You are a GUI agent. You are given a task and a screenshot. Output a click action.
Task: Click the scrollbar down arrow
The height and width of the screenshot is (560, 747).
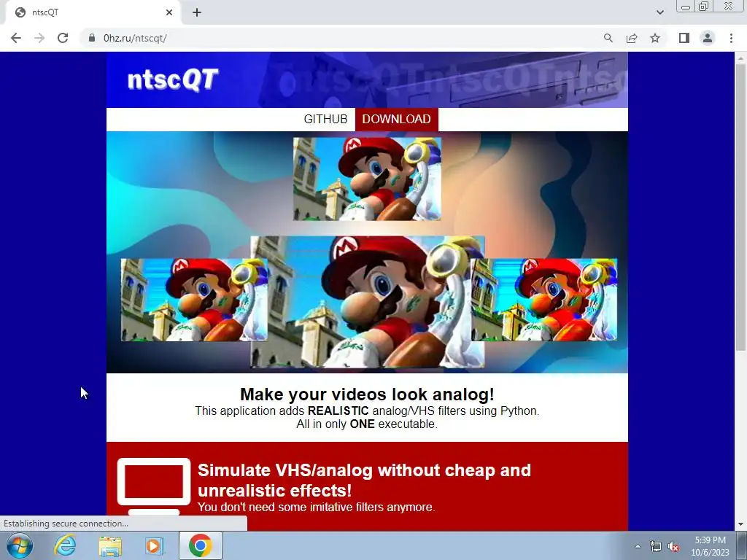(740, 524)
